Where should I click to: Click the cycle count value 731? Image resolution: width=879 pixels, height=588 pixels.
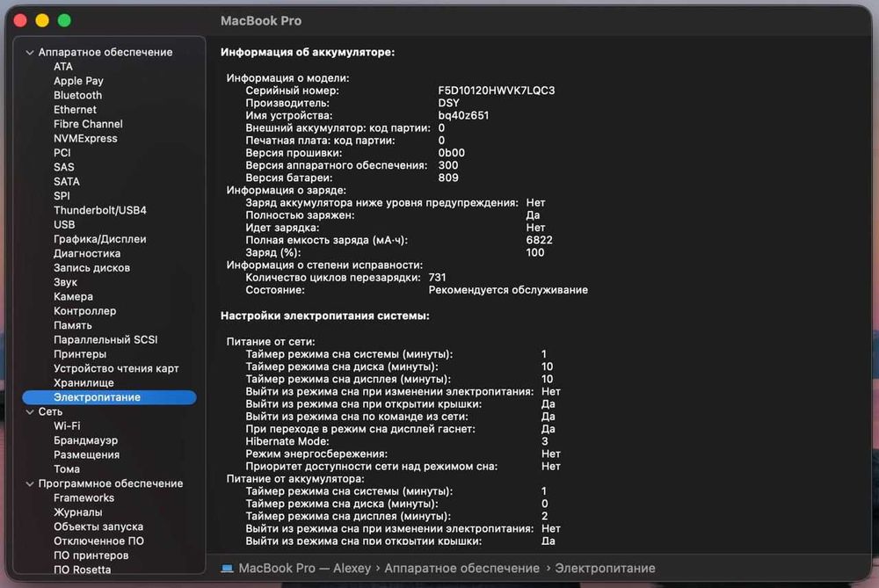437,278
